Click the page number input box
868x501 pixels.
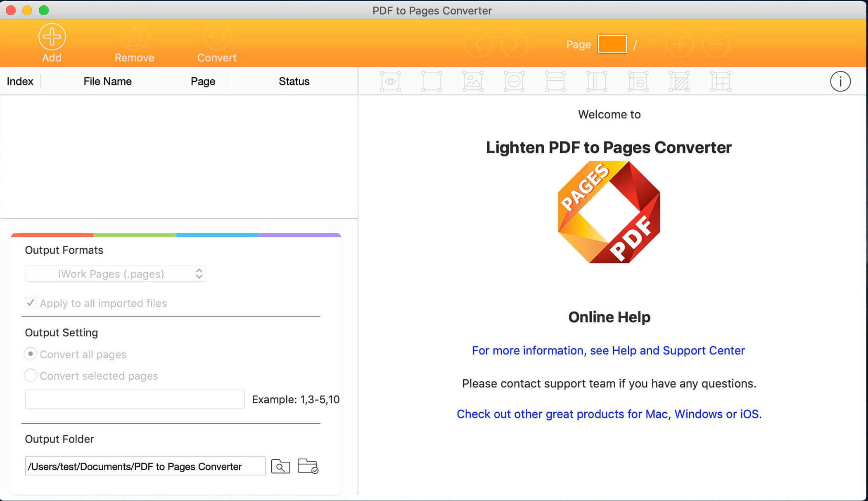coord(612,44)
